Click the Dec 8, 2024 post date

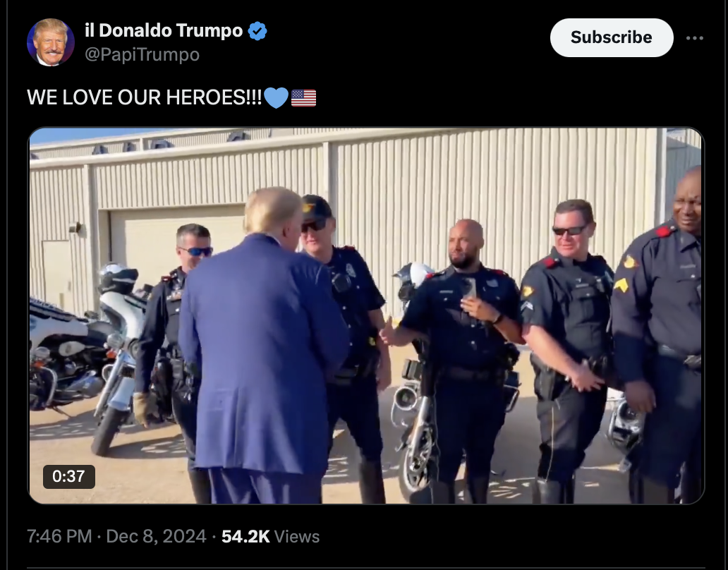coord(156,537)
